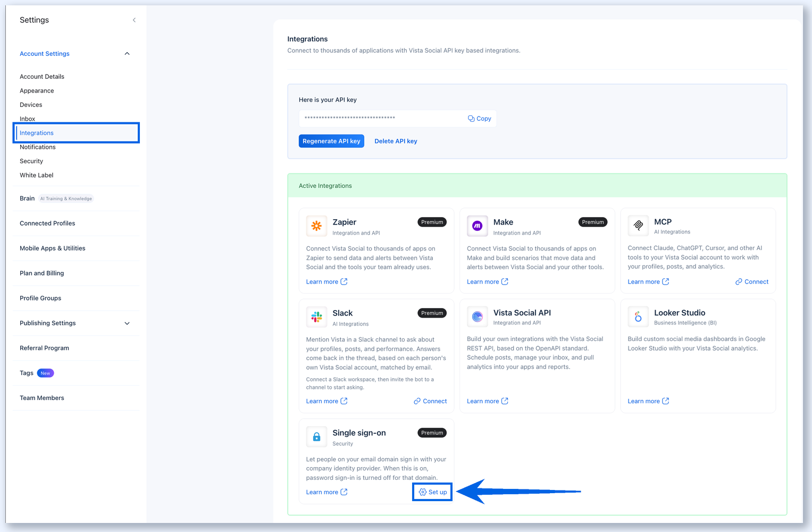Image resolution: width=812 pixels, height=532 pixels.
Task: Click the Single sign-on lock icon
Action: 316,437
